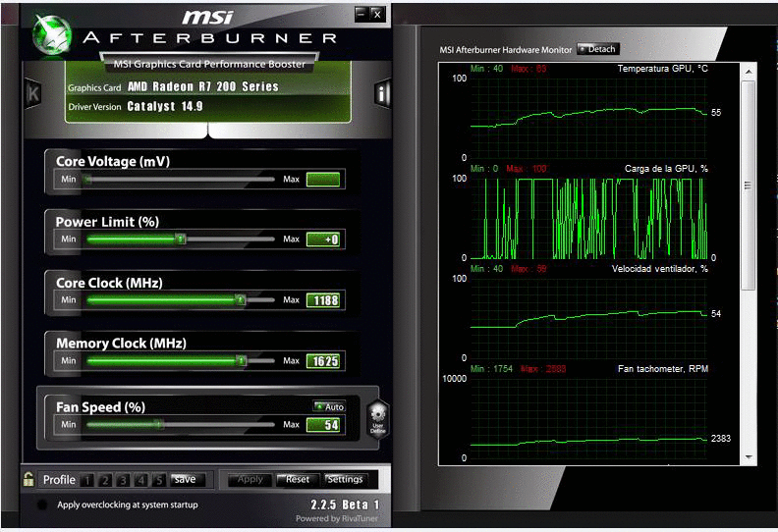
Task: Click the monitor scrollbar up arrow
Action: point(749,72)
